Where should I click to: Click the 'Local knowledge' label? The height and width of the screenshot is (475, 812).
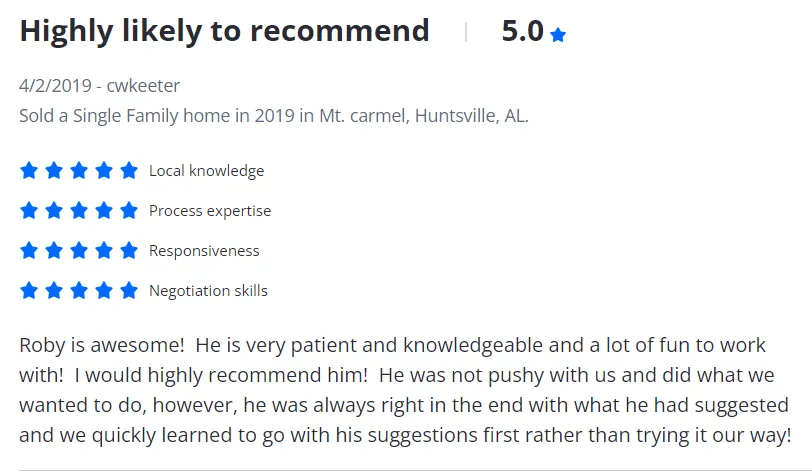[206, 171]
